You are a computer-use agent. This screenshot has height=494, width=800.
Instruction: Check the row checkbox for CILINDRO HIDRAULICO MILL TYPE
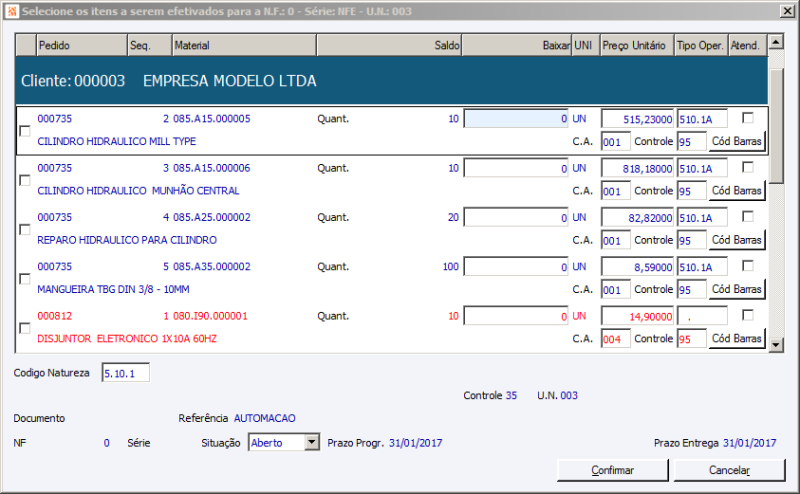click(x=24, y=131)
